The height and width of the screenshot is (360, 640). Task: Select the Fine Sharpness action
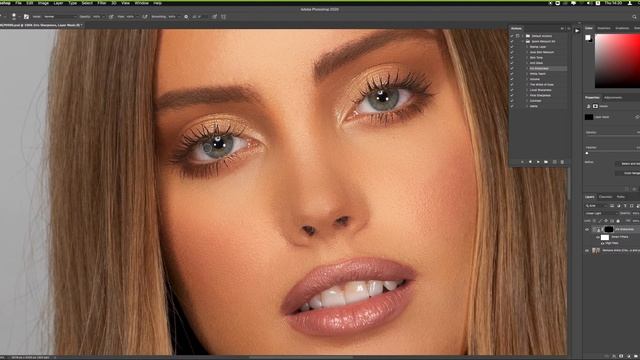(x=540, y=95)
